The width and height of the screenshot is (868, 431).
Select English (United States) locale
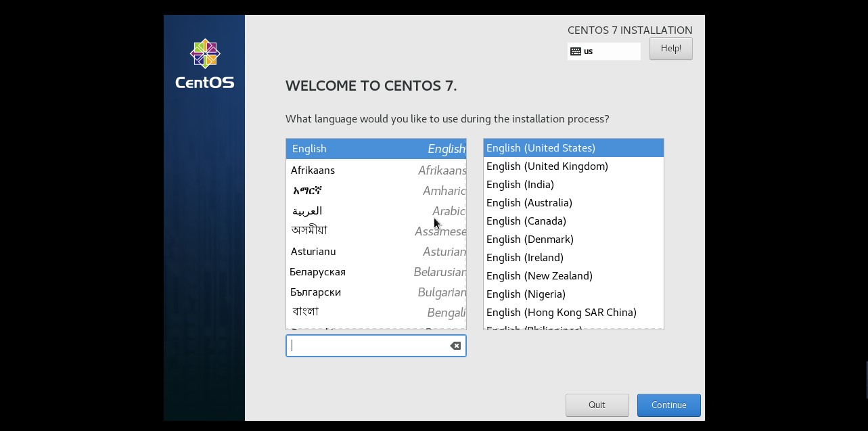pyautogui.click(x=573, y=148)
